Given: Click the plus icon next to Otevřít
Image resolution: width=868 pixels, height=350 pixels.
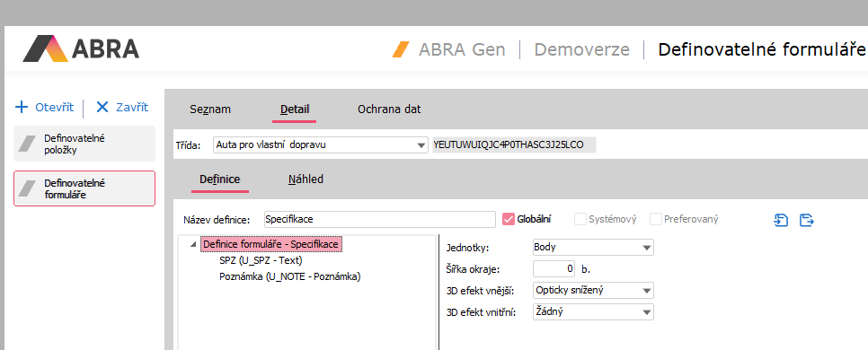Looking at the screenshot, I should (x=21, y=107).
